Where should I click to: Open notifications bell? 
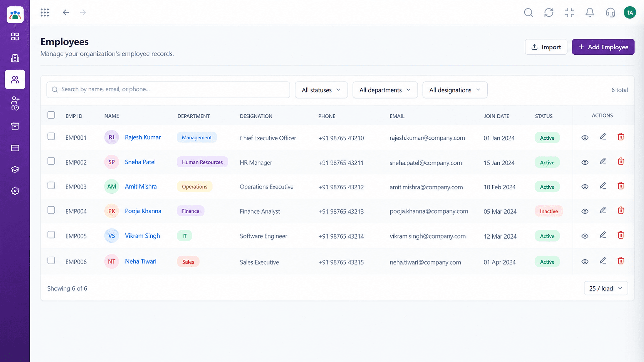point(590,12)
